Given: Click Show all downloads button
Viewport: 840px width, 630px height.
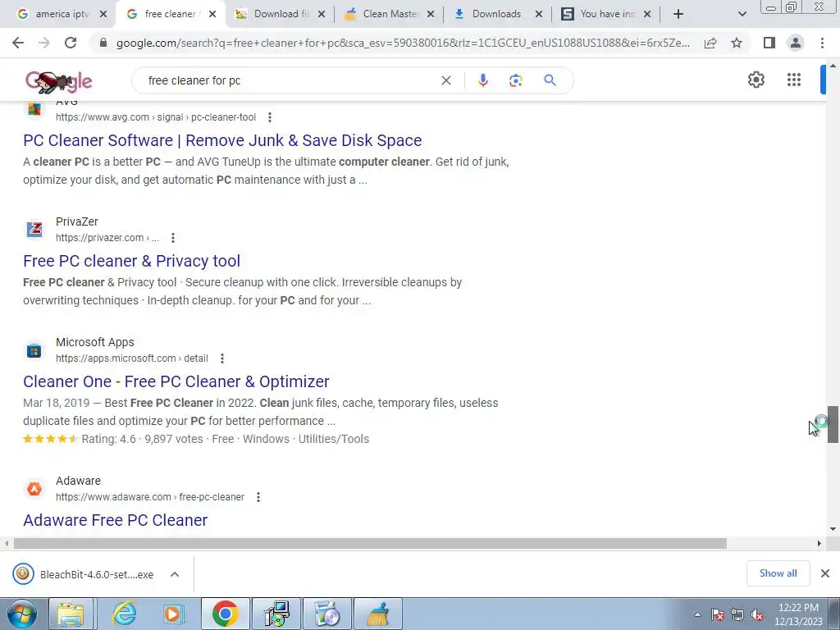Looking at the screenshot, I should tap(778, 573).
